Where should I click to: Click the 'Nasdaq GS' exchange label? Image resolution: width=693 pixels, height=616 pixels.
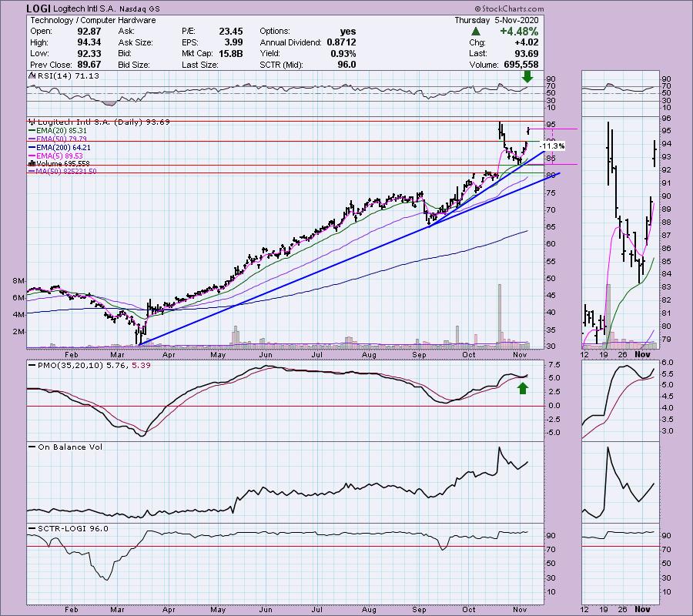(x=139, y=8)
